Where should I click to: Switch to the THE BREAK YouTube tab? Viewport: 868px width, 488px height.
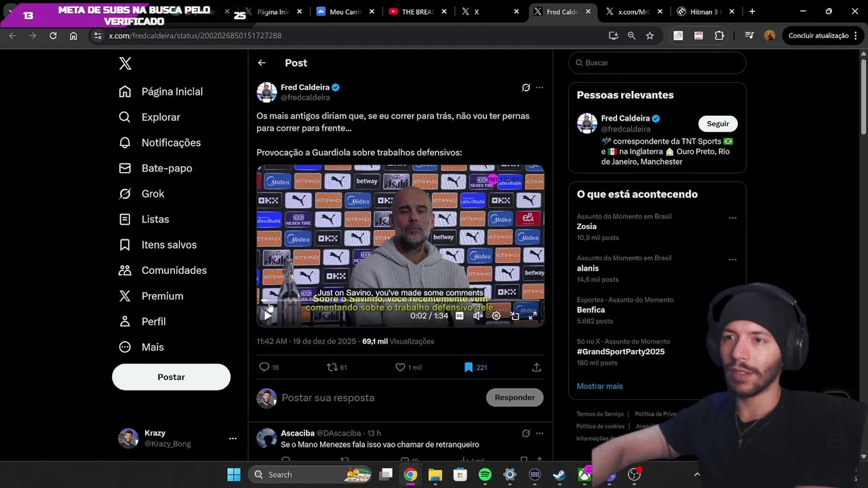coord(416,12)
